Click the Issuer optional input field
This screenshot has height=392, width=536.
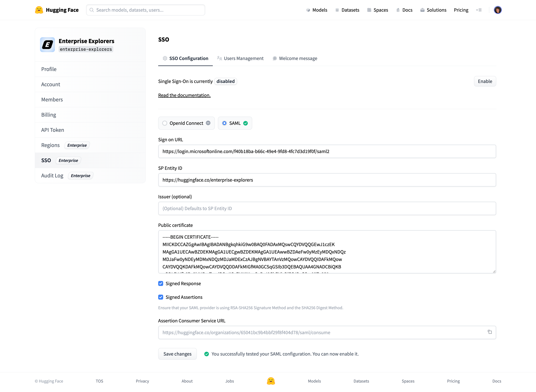(327, 208)
